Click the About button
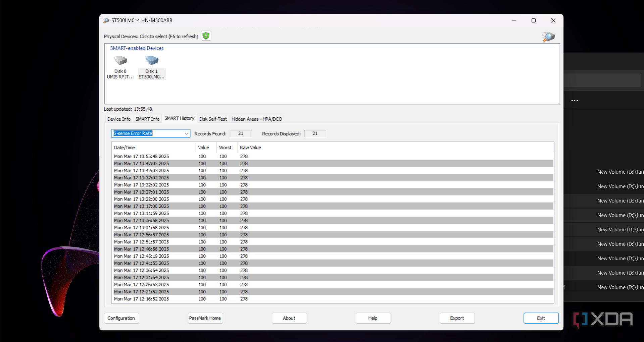 pyautogui.click(x=289, y=318)
